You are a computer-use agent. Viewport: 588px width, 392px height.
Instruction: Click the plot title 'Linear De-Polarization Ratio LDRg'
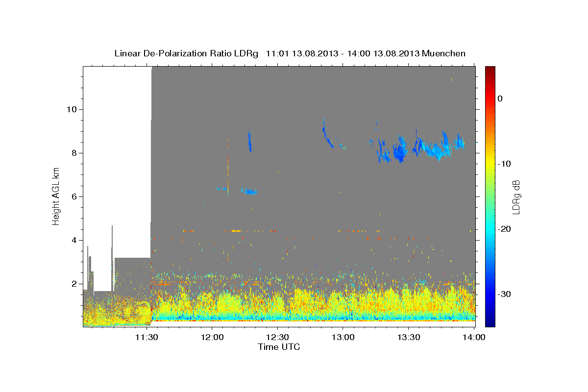(186, 53)
